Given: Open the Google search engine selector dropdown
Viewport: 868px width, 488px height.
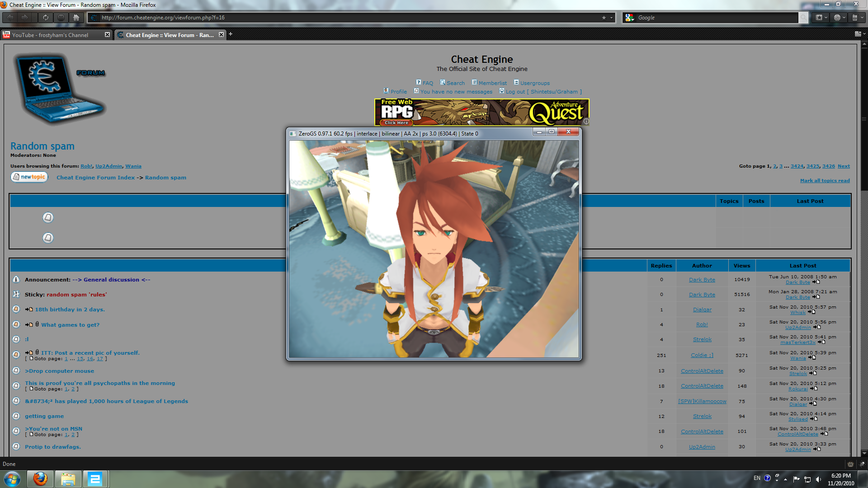Looking at the screenshot, I should click(x=630, y=18).
